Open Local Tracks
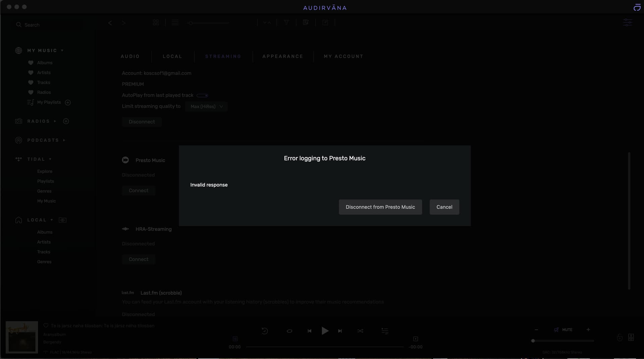The image size is (644, 359). tap(44, 252)
